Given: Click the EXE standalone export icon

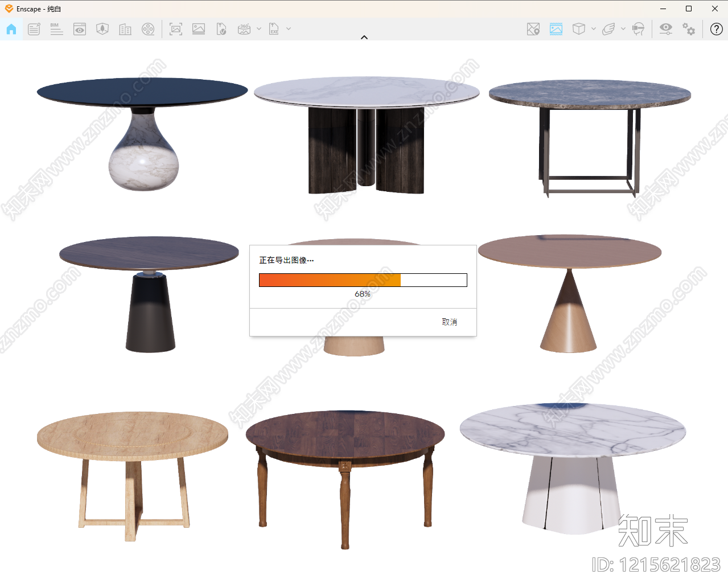Looking at the screenshot, I should click(274, 29).
